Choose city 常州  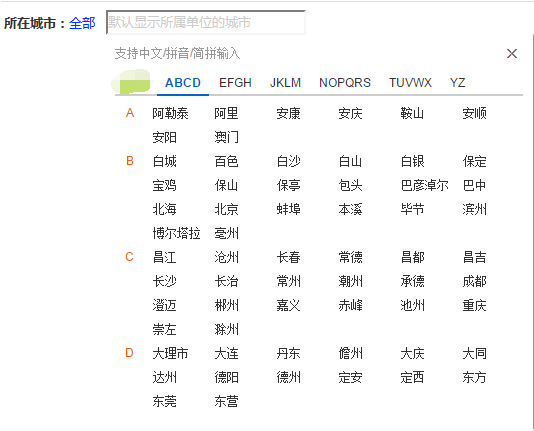(288, 282)
